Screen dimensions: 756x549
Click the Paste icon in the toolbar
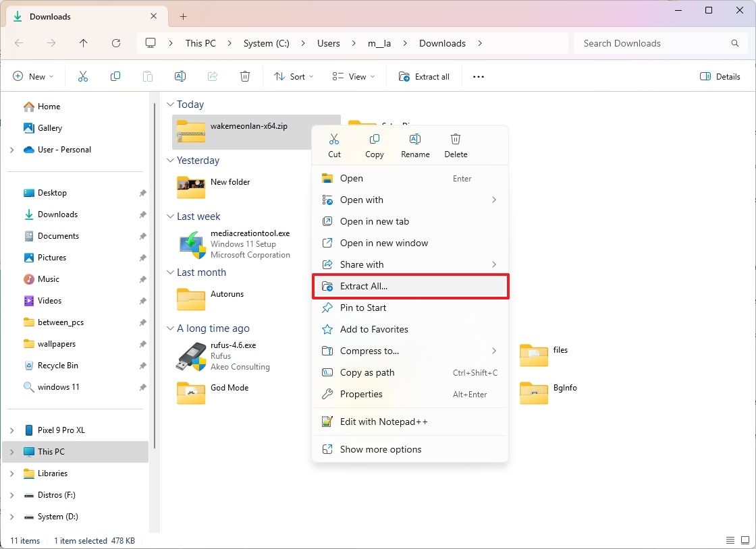tap(148, 76)
